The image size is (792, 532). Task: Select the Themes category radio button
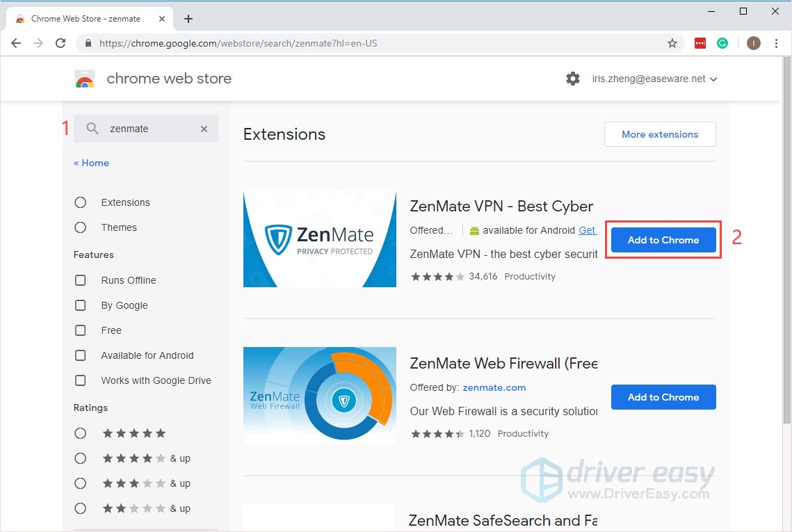coord(80,227)
